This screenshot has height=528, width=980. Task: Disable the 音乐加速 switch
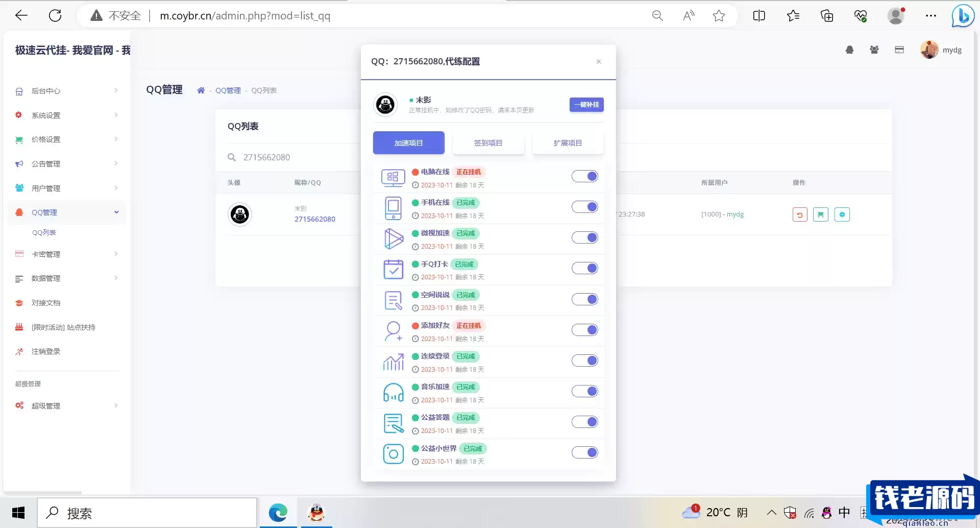[585, 392]
